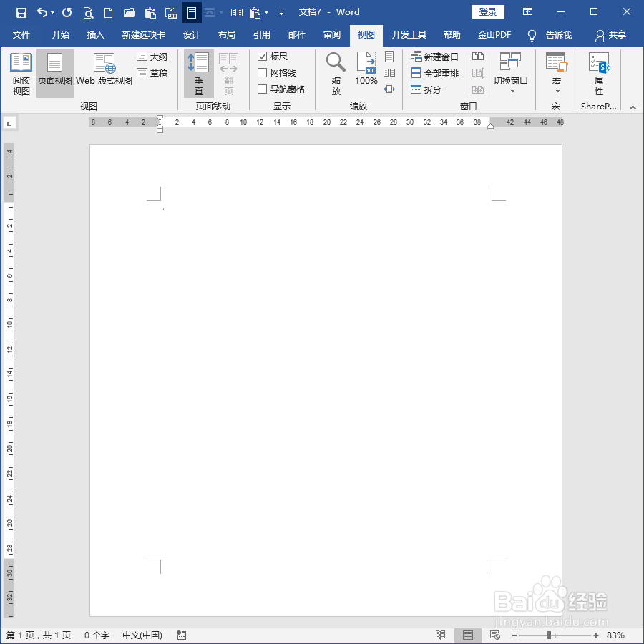Open the 审阅 Review tab
The width and height of the screenshot is (644, 644).
pos(332,35)
